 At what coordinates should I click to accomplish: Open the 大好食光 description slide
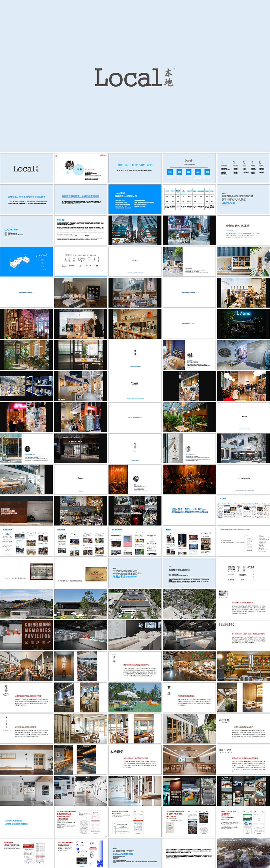click(243, 728)
